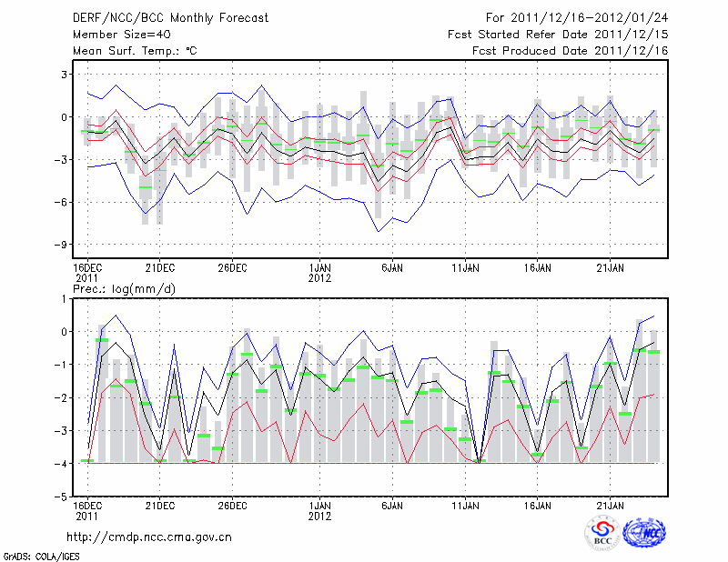Click 6JAN tick under precipitation chart

[392, 505]
